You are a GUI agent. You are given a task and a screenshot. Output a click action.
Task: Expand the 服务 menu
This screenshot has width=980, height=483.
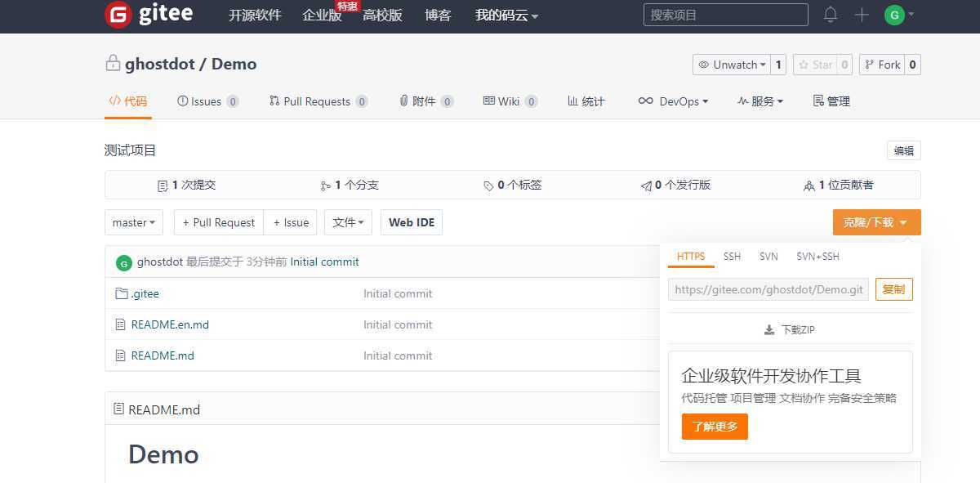pyautogui.click(x=760, y=101)
